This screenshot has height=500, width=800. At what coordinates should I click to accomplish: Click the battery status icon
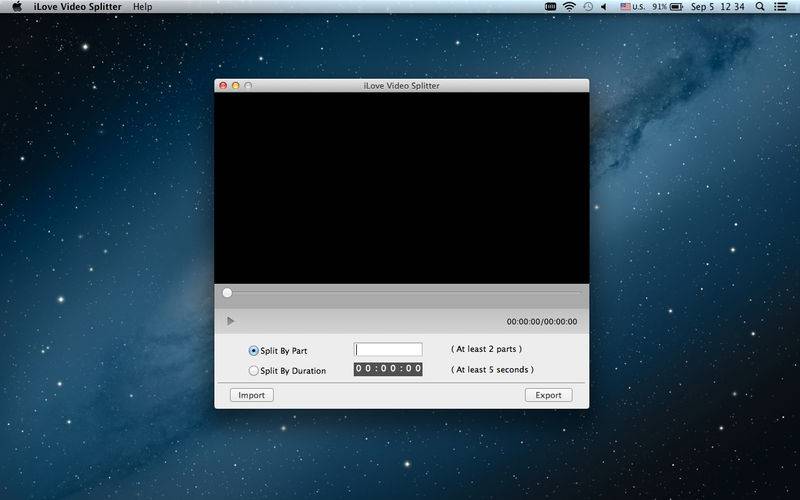[677, 7]
